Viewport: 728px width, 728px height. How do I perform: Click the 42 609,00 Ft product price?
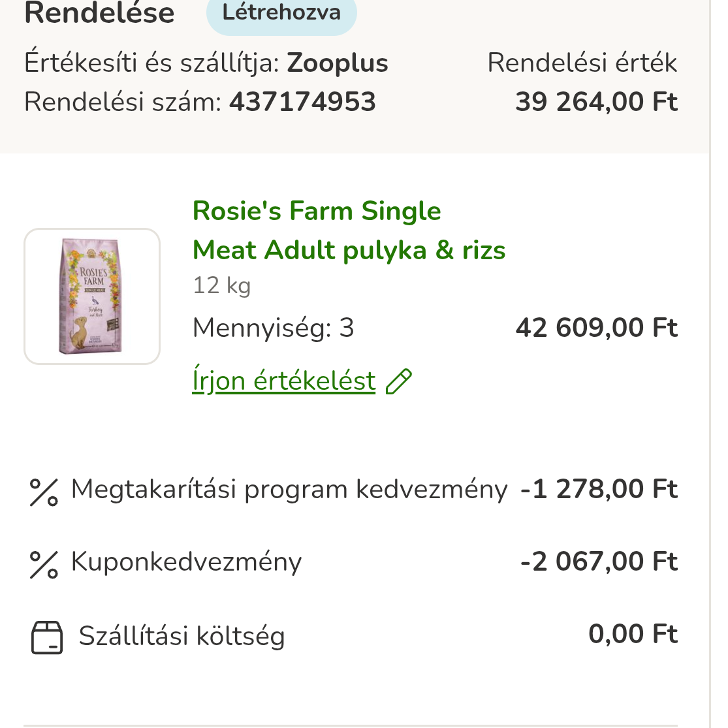596,328
